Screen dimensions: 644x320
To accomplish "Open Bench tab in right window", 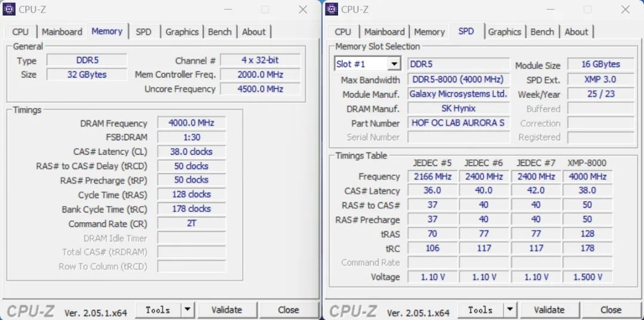I will pyautogui.click(x=542, y=32).
